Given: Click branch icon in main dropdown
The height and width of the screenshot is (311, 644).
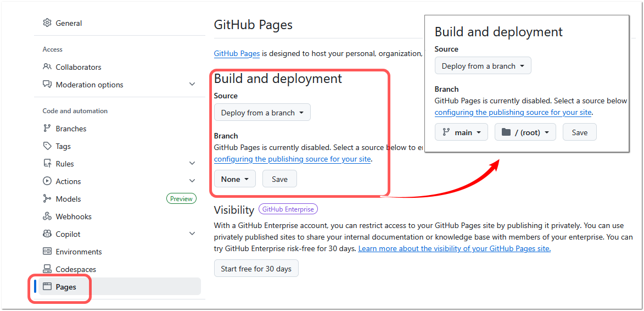Looking at the screenshot, I should click(446, 132).
